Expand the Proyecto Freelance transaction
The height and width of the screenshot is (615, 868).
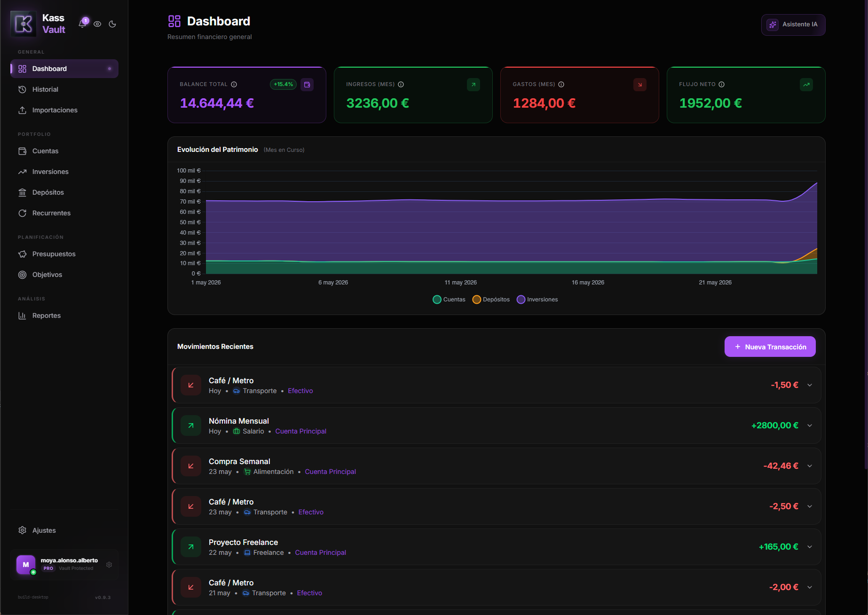810,547
